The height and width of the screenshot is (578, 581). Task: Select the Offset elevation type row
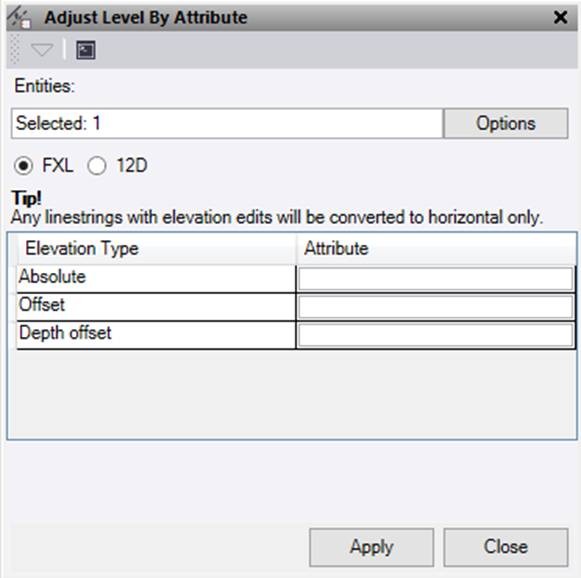156,307
